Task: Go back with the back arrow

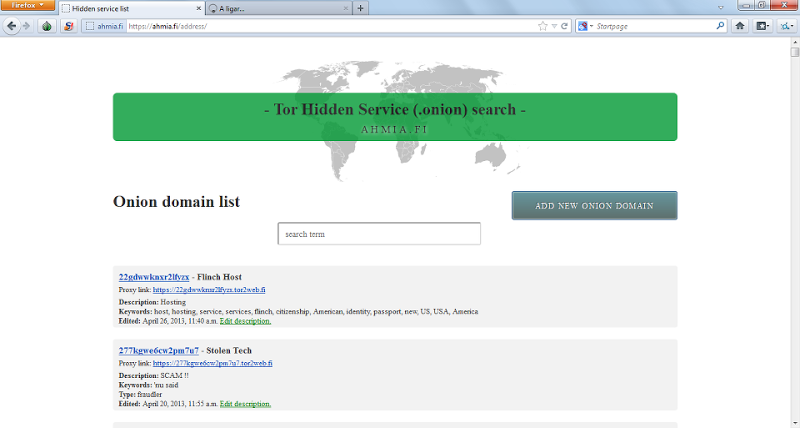Action: tap(11, 26)
